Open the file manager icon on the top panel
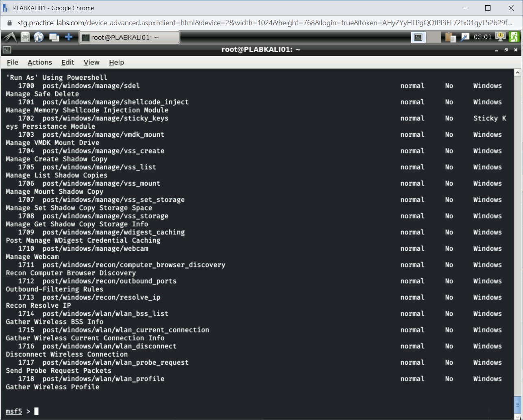Viewport: 523px width, 420px height. pos(24,37)
